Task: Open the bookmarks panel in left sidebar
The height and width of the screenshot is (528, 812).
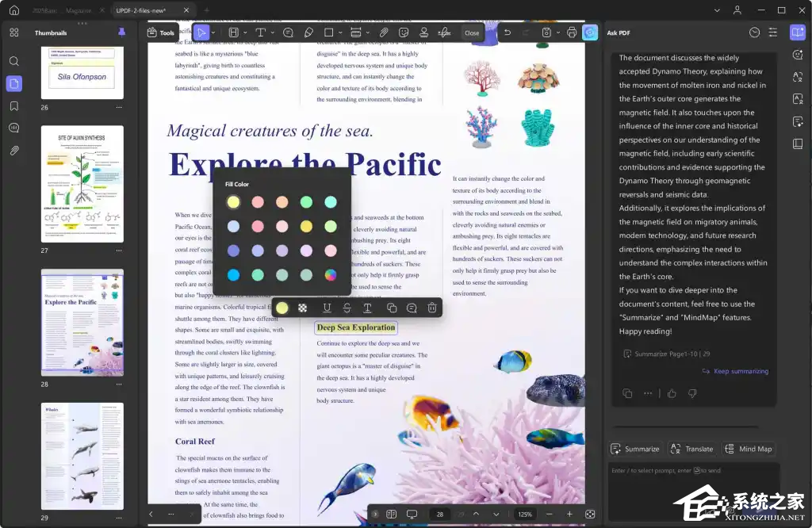Action: click(x=14, y=105)
